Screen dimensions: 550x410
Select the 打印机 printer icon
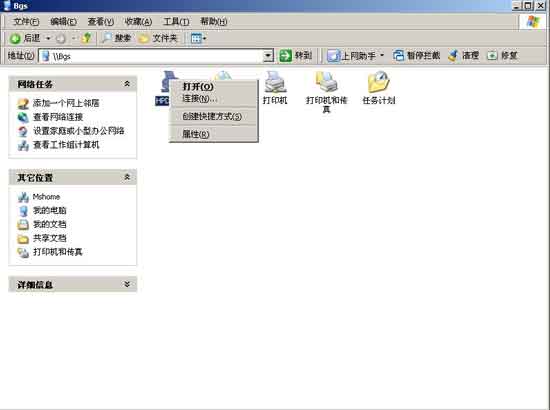275,87
